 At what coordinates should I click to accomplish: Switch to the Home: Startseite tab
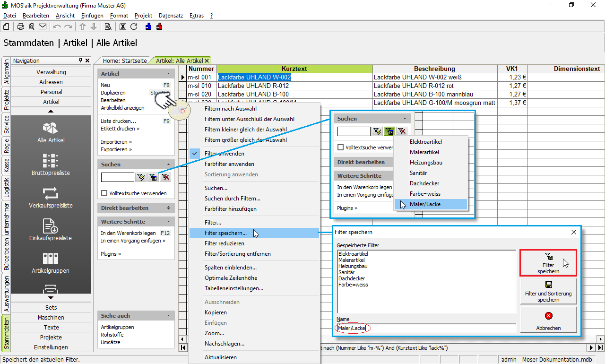click(125, 61)
